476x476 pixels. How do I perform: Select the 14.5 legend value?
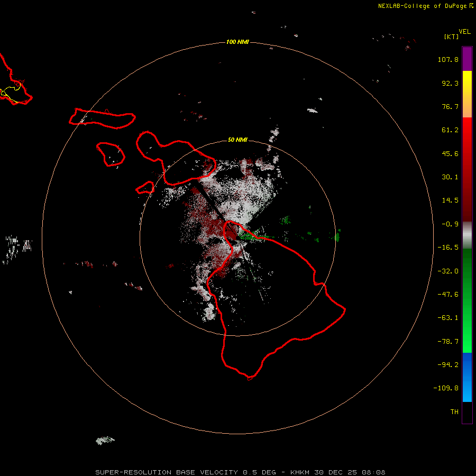click(450, 200)
